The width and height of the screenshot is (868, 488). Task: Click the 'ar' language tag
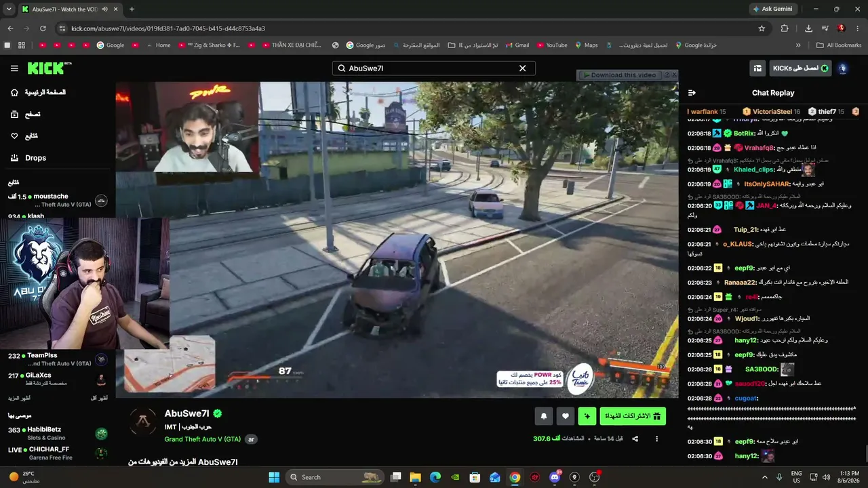pyautogui.click(x=251, y=439)
